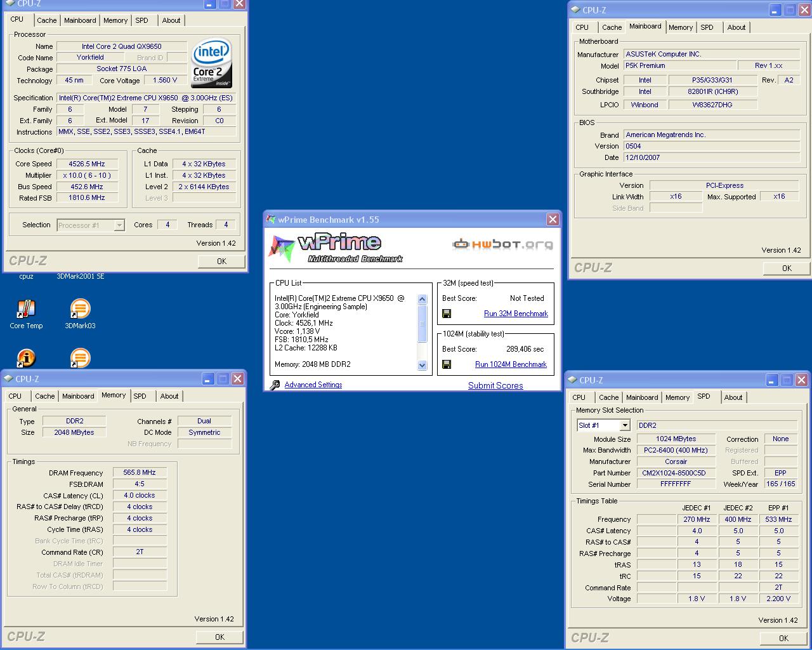
Task: Open the HWBOT.org logo link
Action: 502,244
